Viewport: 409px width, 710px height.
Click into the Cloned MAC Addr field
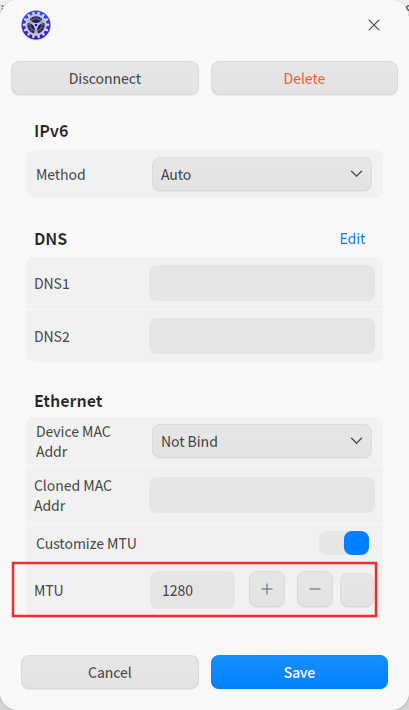tap(262, 495)
